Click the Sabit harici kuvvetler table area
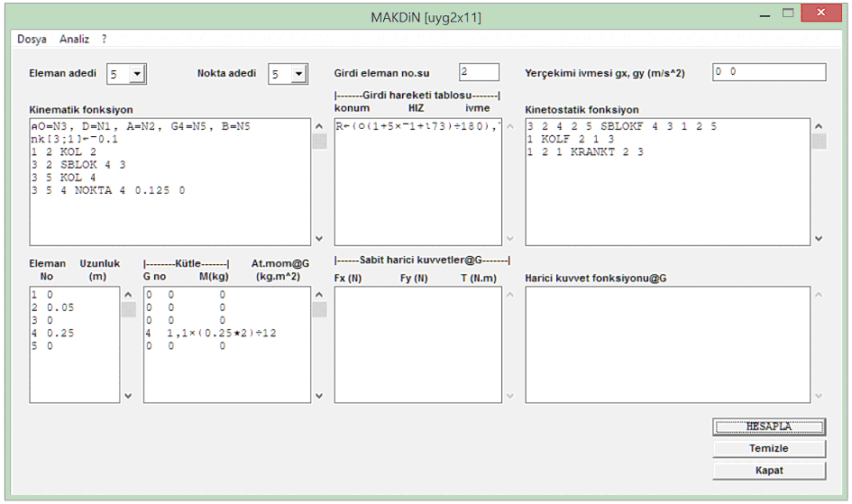 click(x=417, y=344)
